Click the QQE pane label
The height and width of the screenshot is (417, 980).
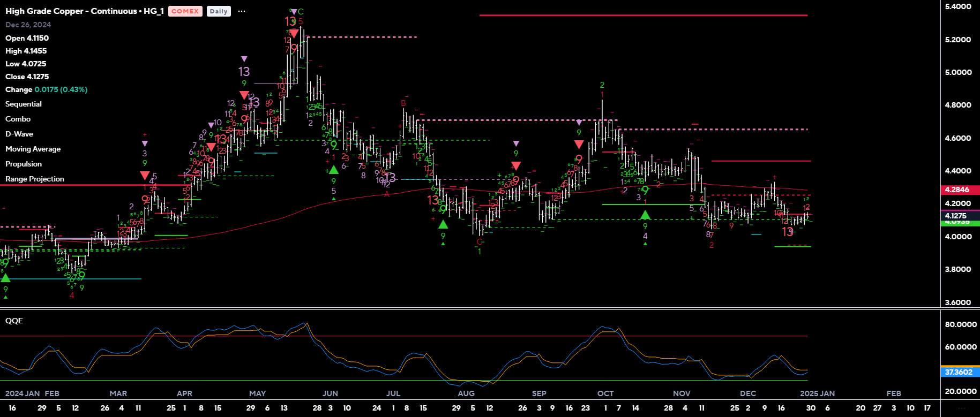coord(14,321)
